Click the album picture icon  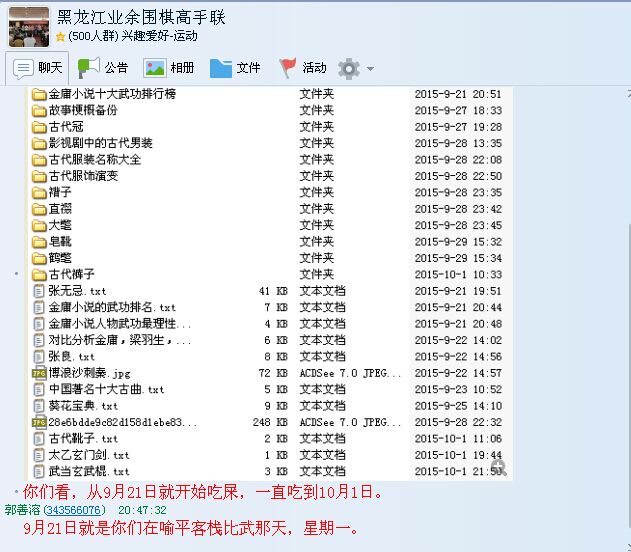(155, 68)
